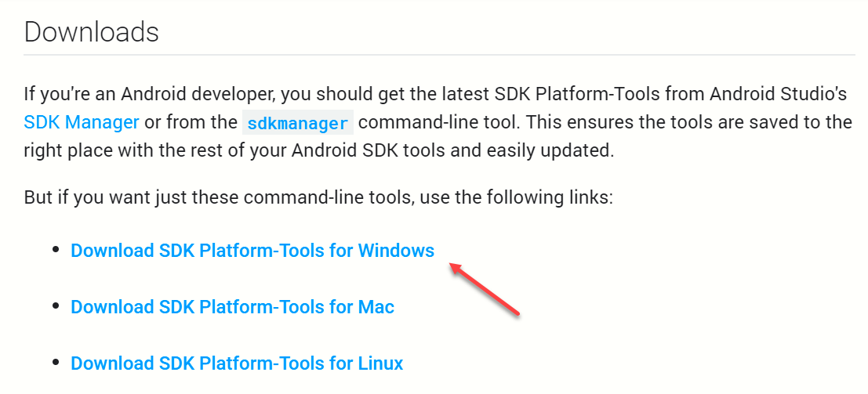Click the sentence starting "But if you want"
The width and height of the screenshot is (868, 394).
(x=318, y=197)
